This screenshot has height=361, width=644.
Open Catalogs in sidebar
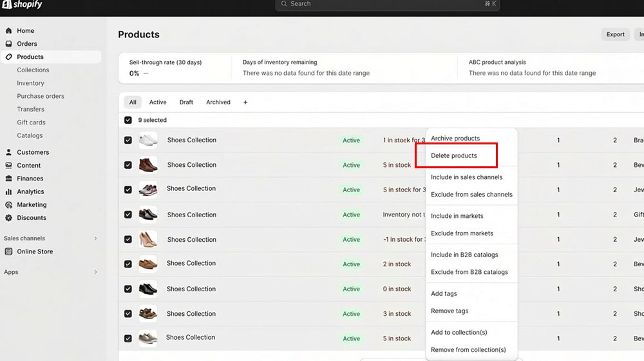[30, 135]
